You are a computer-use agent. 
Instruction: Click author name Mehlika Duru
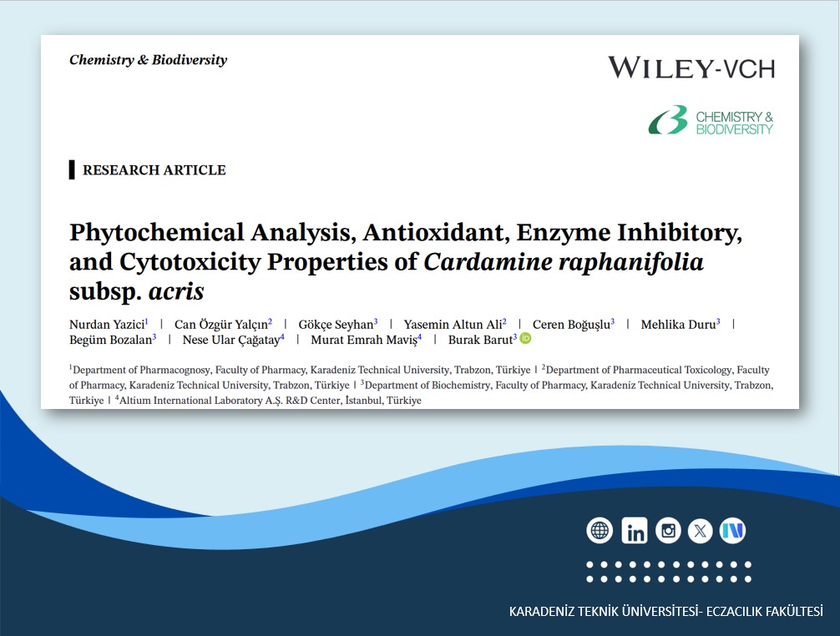click(x=677, y=324)
